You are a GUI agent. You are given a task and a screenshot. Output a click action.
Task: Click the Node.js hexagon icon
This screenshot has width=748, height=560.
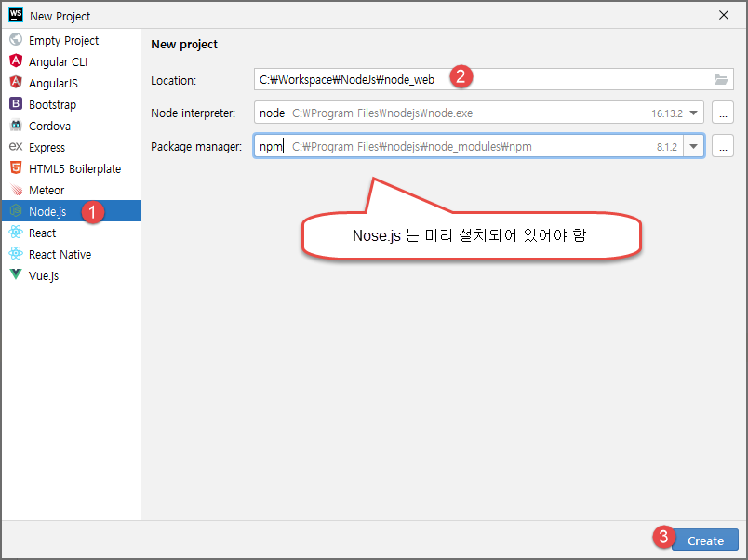point(16,210)
